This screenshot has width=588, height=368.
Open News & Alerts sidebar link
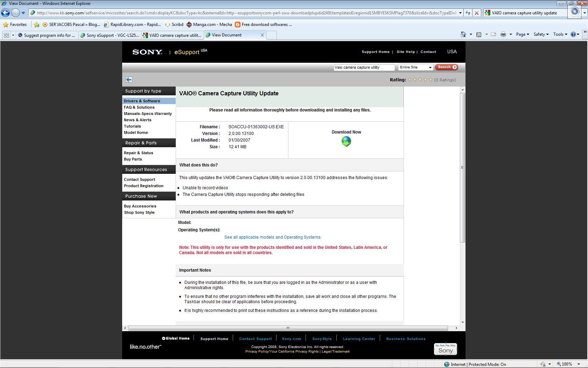click(x=138, y=120)
